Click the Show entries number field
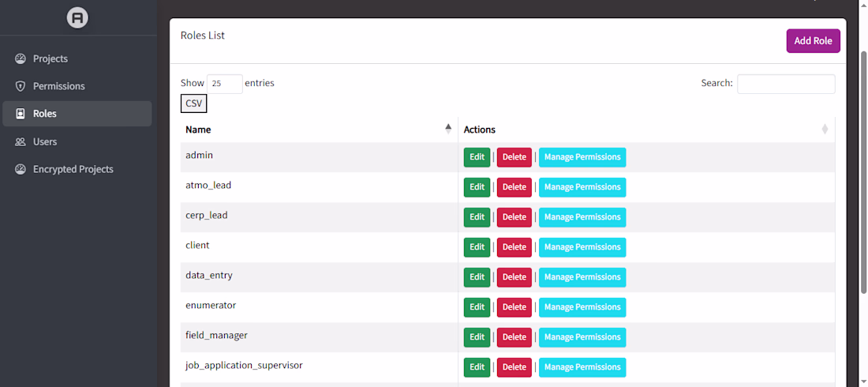The height and width of the screenshot is (387, 868). pos(225,84)
